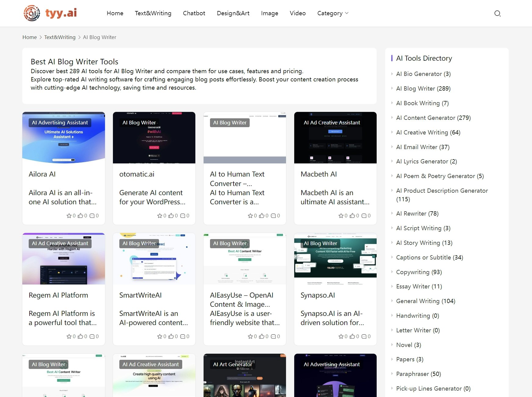Expand the AI Bio Generator arrow
Screen dimensions: 532x397
pos(392,73)
